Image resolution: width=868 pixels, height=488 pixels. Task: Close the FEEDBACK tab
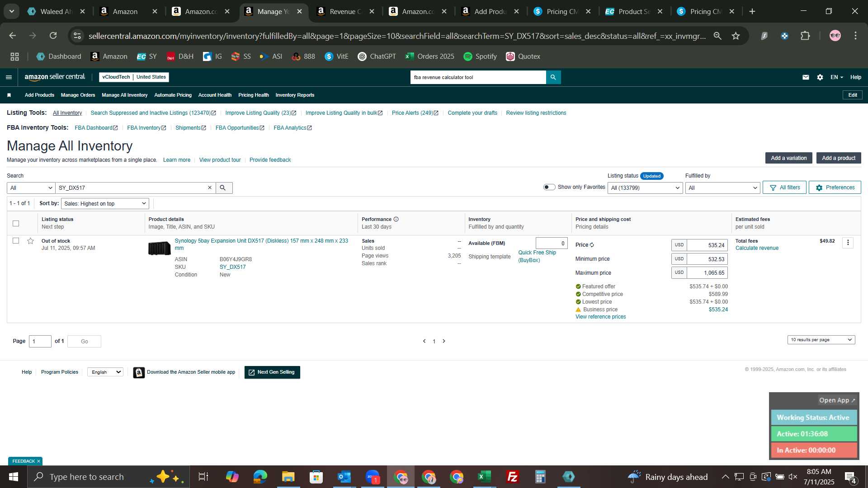pyautogui.click(x=38, y=461)
